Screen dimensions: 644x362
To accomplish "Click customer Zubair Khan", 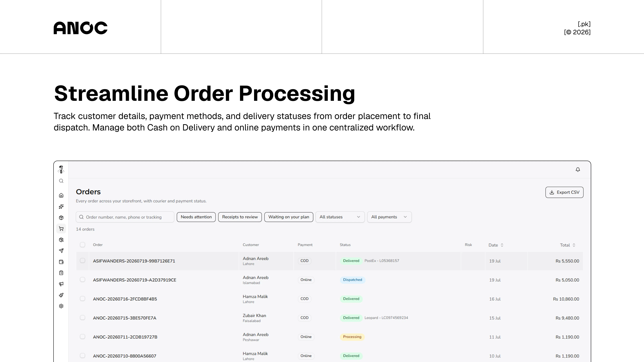I will point(254,315).
